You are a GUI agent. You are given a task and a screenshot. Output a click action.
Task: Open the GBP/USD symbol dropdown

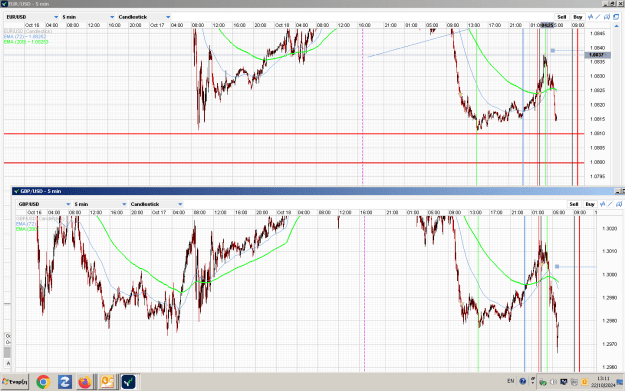coord(44,204)
